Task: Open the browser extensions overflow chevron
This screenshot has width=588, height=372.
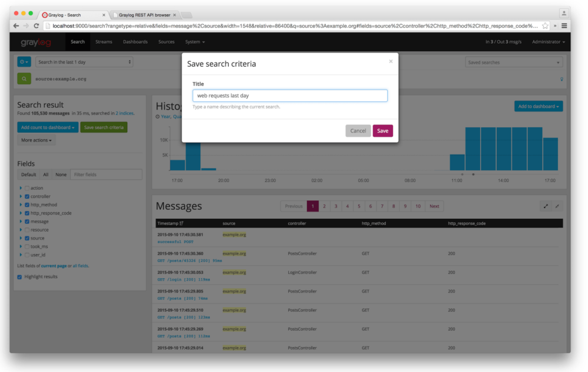Action: point(555,26)
